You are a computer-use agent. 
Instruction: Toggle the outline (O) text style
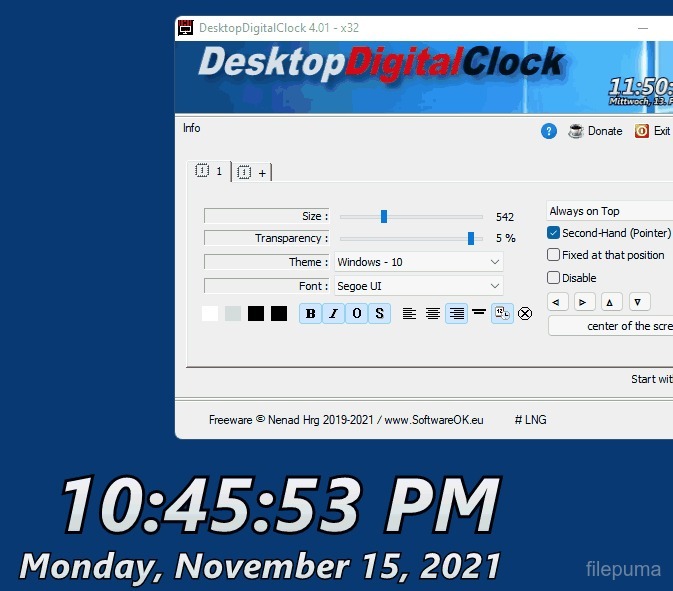click(357, 314)
